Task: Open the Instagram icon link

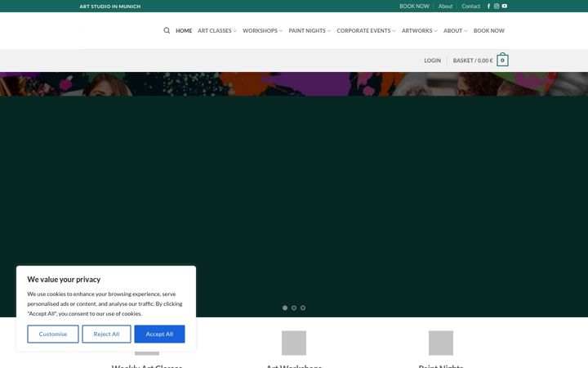Action: pyautogui.click(x=497, y=6)
